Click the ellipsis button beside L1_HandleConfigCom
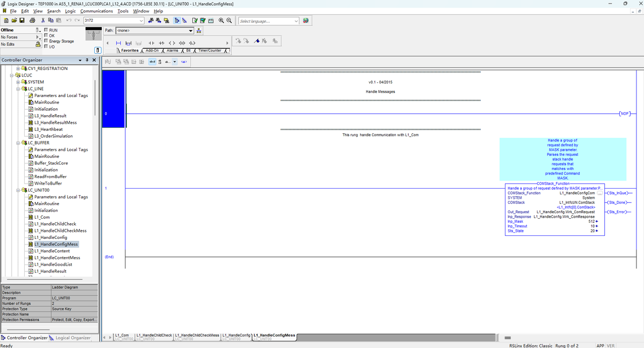The height and width of the screenshot is (348, 644). coord(600,193)
